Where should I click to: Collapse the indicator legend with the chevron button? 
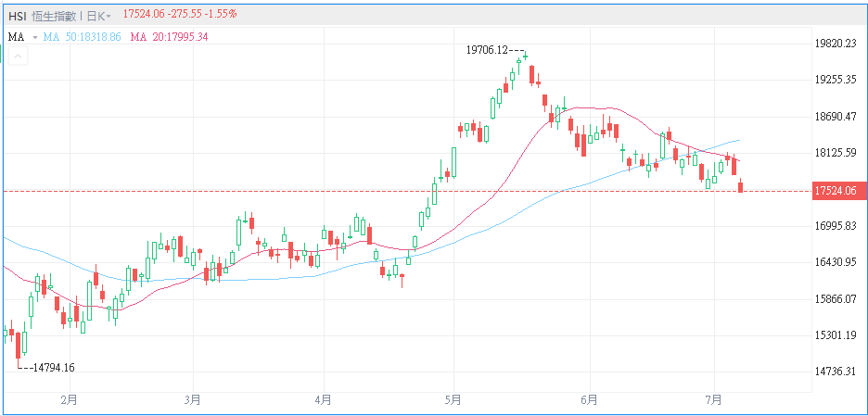[19, 56]
